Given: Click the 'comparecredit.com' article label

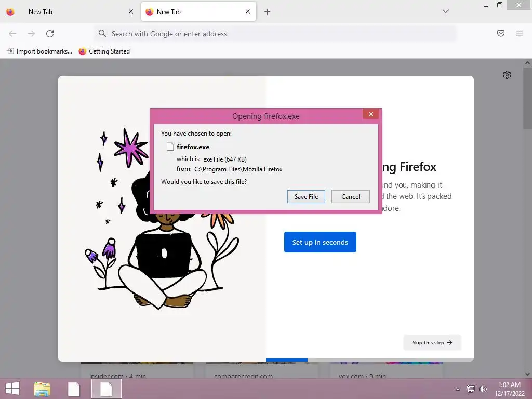Looking at the screenshot, I should [243, 376].
